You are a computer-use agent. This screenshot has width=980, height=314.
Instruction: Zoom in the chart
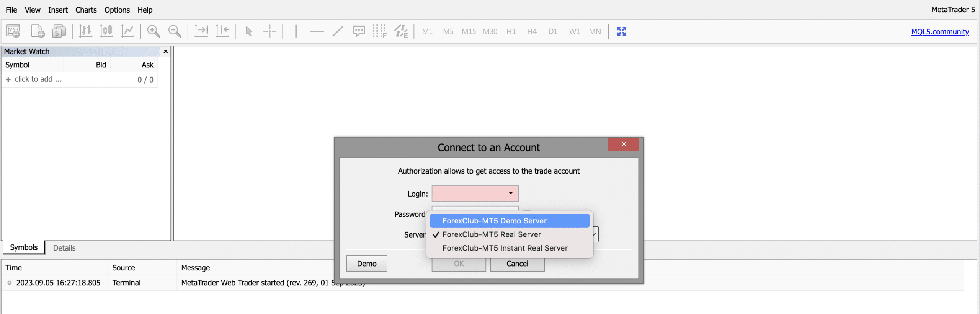[154, 31]
